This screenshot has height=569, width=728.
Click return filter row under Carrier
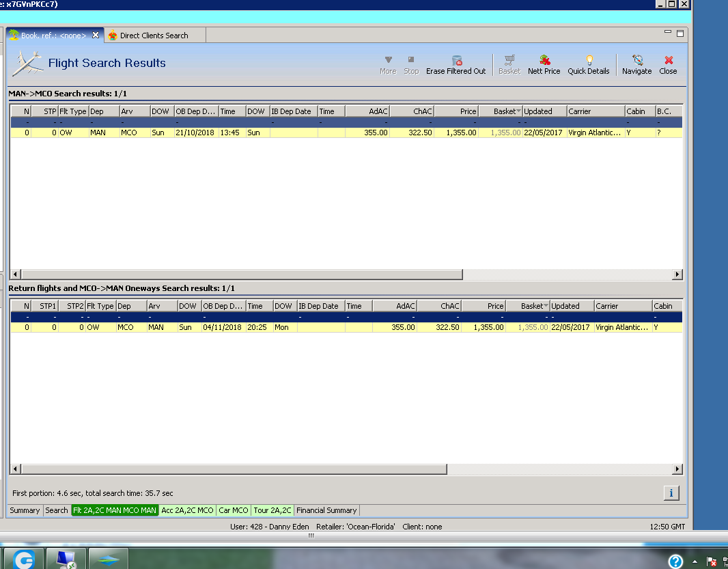[x=623, y=317]
